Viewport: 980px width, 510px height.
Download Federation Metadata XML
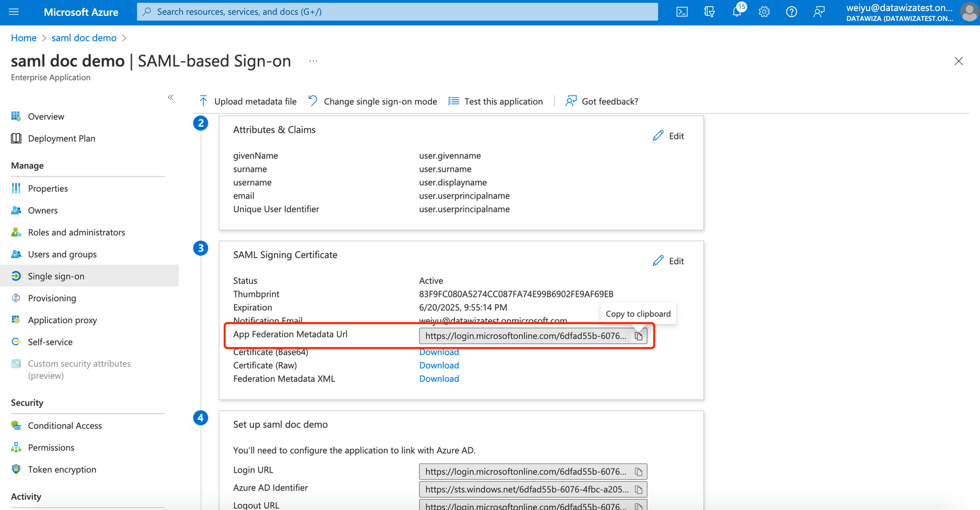point(439,379)
